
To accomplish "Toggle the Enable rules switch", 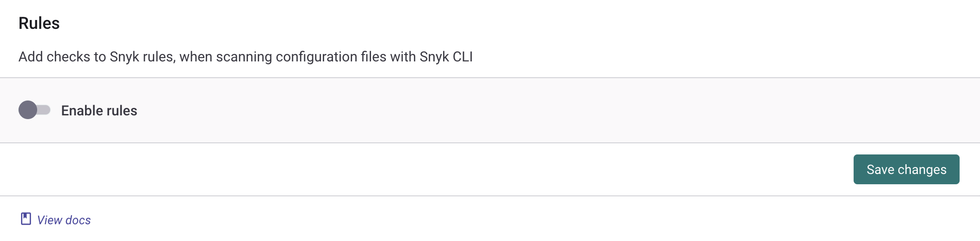I will tap(34, 110).
